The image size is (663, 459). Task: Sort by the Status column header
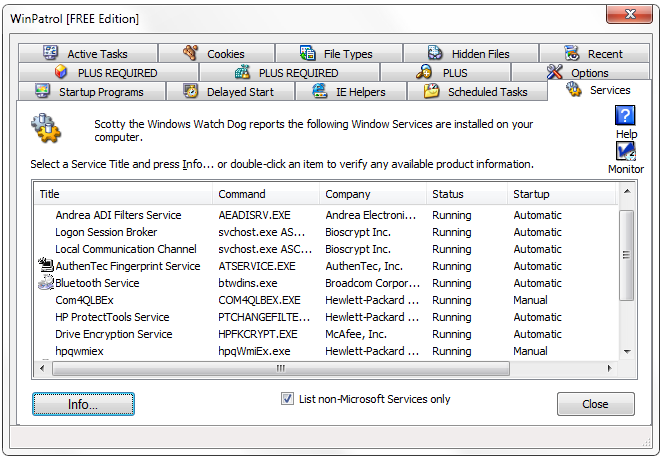[467, 194]
